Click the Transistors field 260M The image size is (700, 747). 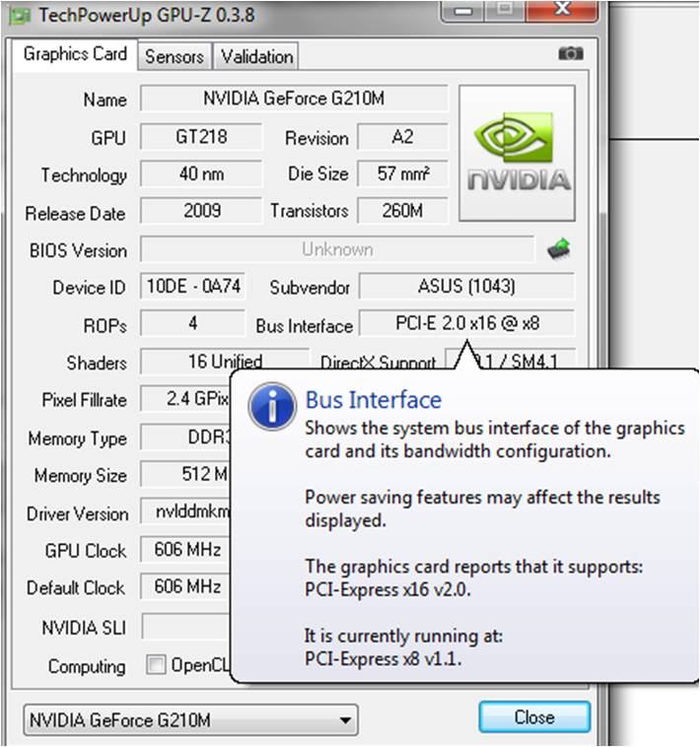click(402, 211)
